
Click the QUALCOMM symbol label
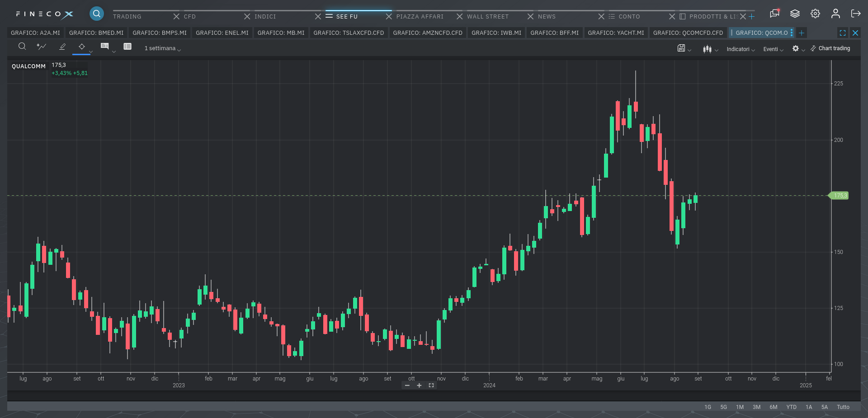28,66
